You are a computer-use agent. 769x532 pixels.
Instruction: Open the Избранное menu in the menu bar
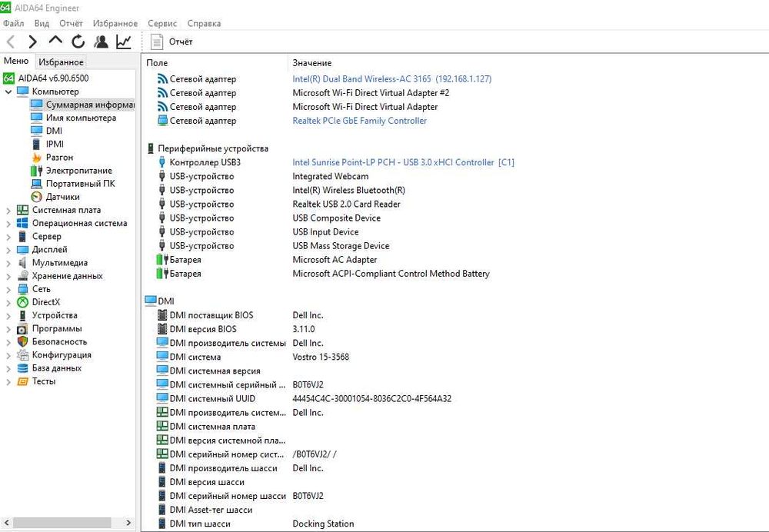pyautogui.click(x=115, y=23)
